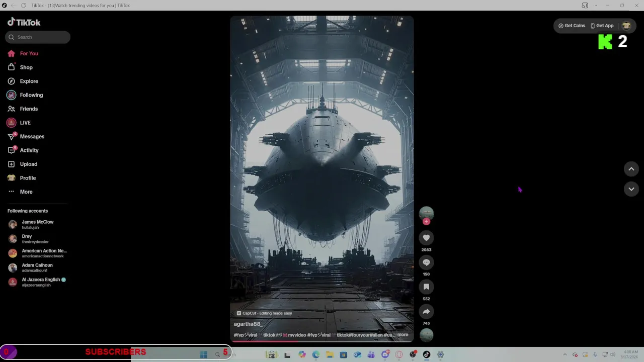Click the browser refresh button
This screenshot has height=362, width=644.
[x=23, y=5]
